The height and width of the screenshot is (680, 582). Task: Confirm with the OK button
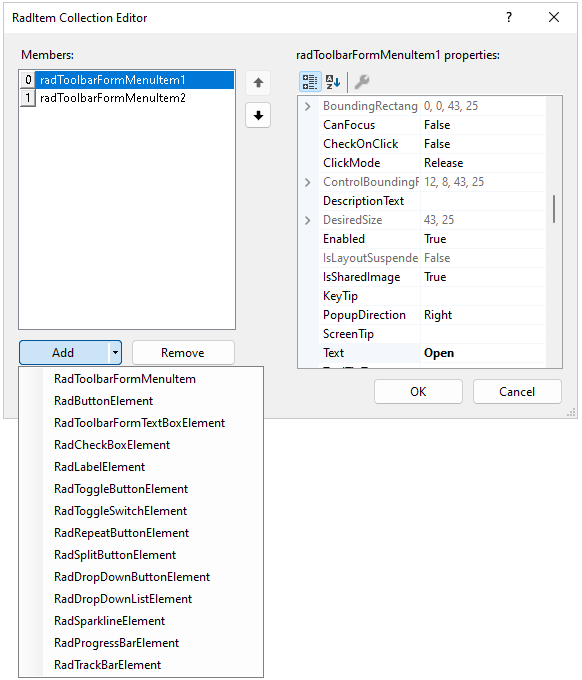(x=418, y=392)
